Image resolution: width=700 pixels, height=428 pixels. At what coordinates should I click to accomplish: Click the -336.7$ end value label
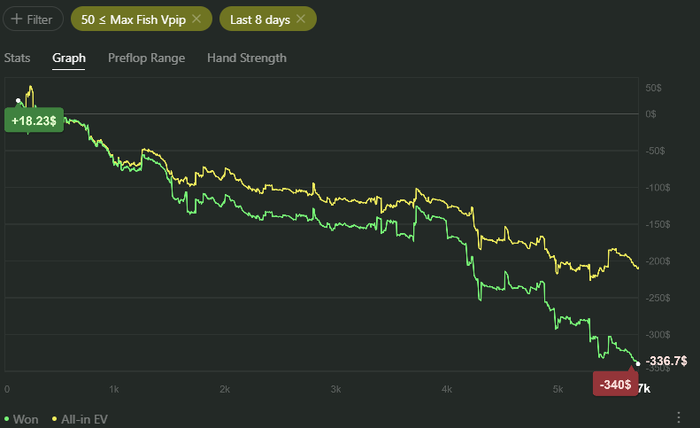point(666,361)
